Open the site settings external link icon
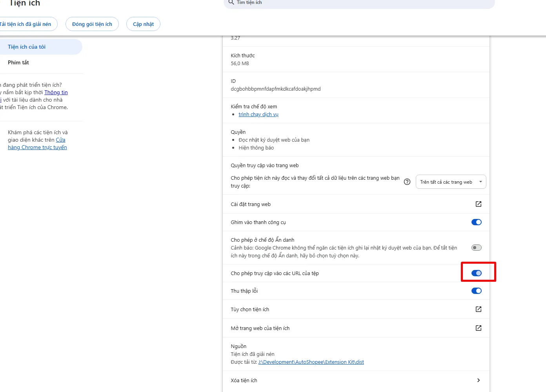This screenshot has width=546, height=392. point(478,204)
